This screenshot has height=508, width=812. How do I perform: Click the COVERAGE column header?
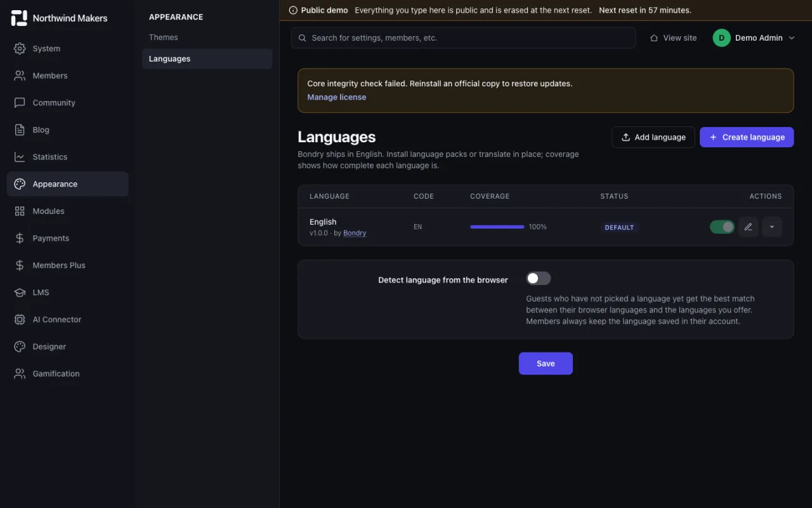[490, 196]
